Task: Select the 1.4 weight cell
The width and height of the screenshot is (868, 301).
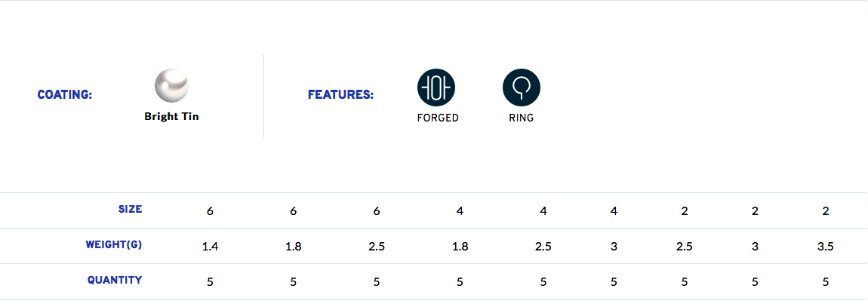Action: click(x=210, y=247)
